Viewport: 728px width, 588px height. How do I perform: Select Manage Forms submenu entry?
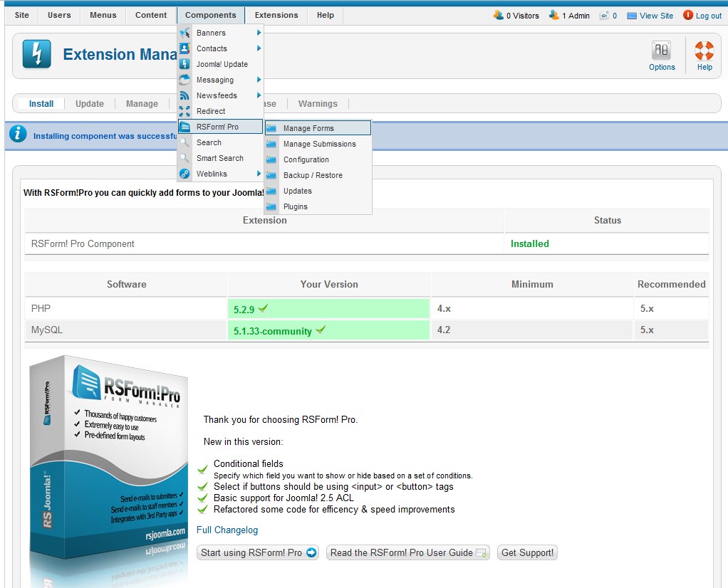pyautogui.click(x=318, y=128)
